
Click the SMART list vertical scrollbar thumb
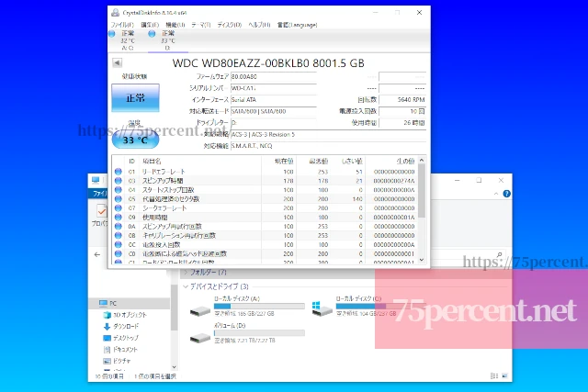pyautogui.click(x=422, y=191)
